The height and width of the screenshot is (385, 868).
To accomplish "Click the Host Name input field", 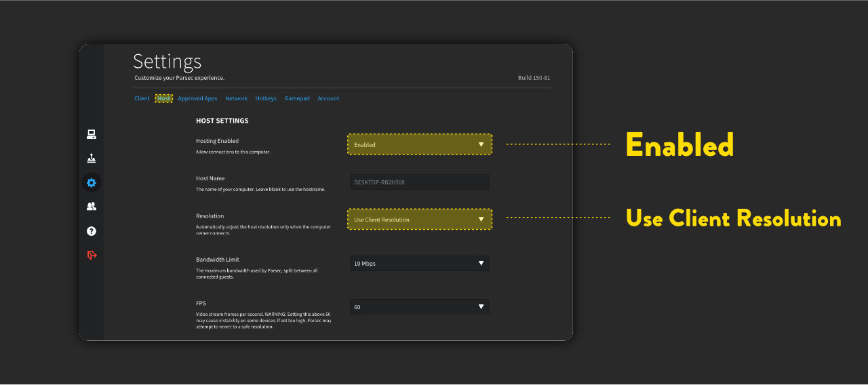I will [419, 182].
